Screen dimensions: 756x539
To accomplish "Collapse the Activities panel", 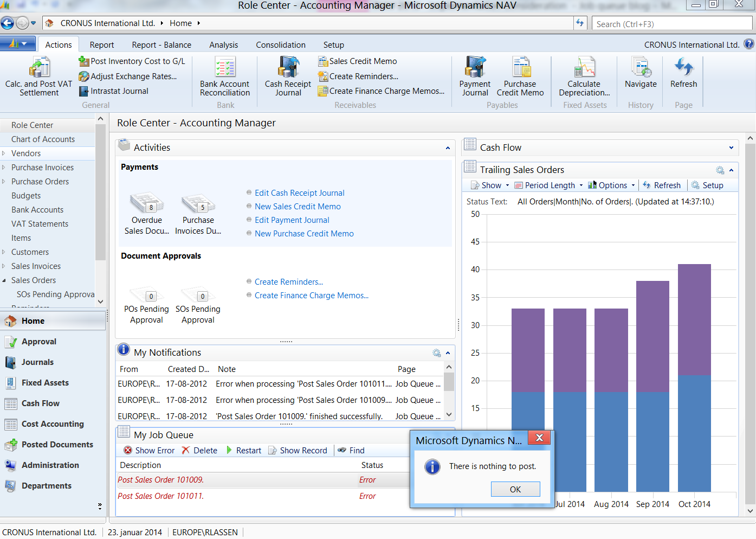I will pos(448,148).
